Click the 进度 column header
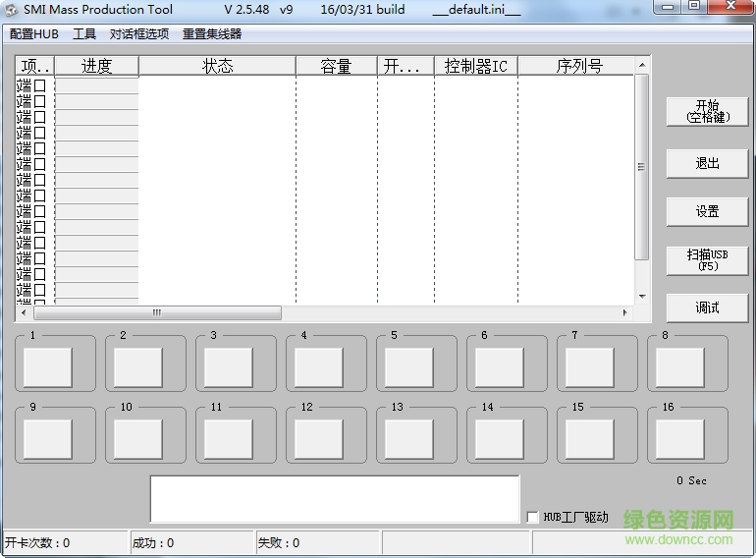756x558 pixels. click(97, 66)
